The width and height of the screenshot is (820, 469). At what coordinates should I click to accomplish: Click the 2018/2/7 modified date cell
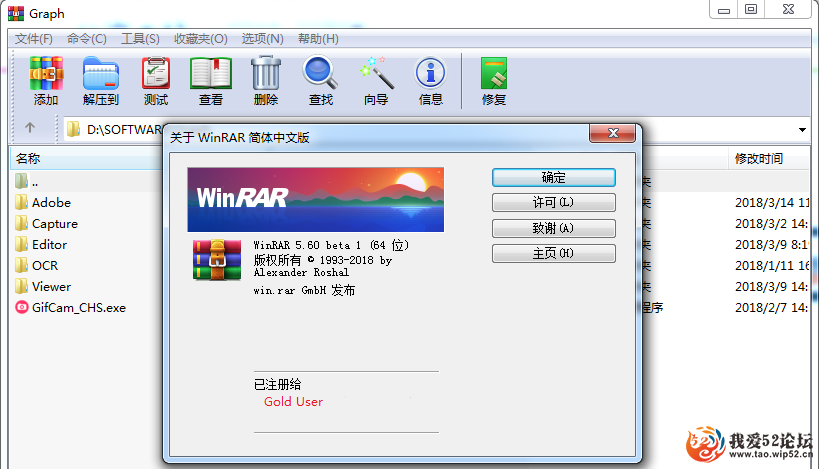771,307
